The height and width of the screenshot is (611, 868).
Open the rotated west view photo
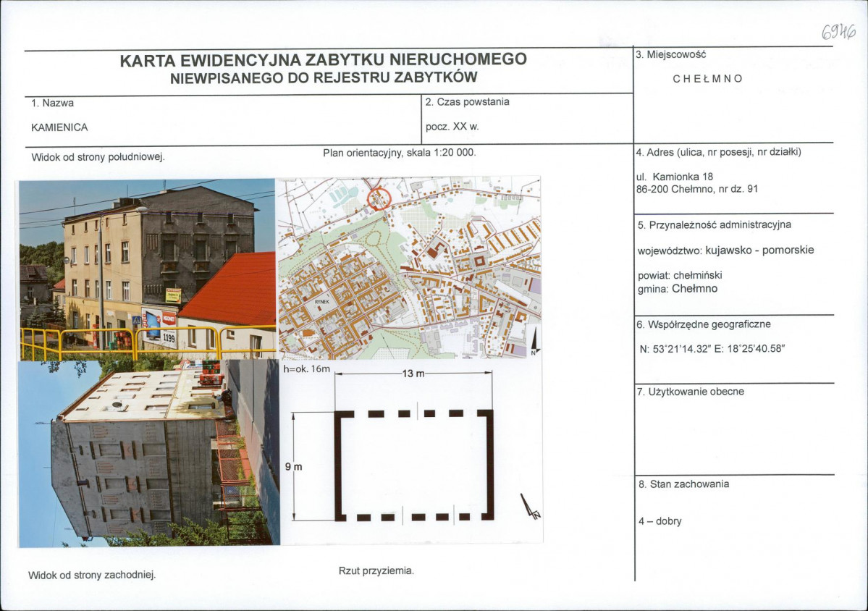point(149,452)
